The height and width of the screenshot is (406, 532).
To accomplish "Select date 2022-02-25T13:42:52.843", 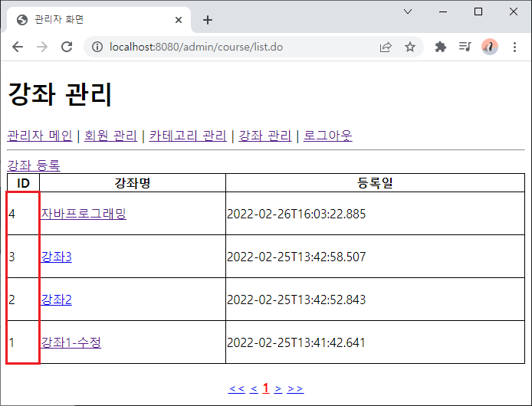I will tap(296, 300).
